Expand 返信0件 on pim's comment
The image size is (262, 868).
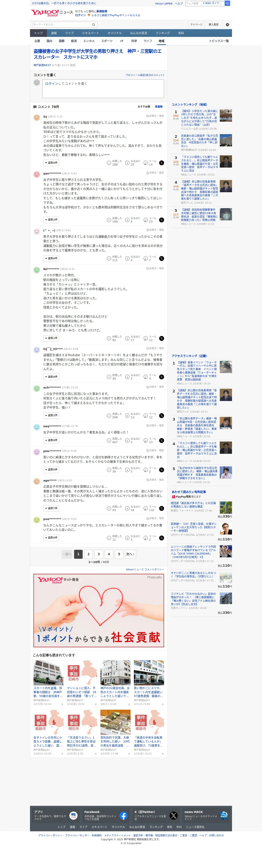tap(51, 469)
